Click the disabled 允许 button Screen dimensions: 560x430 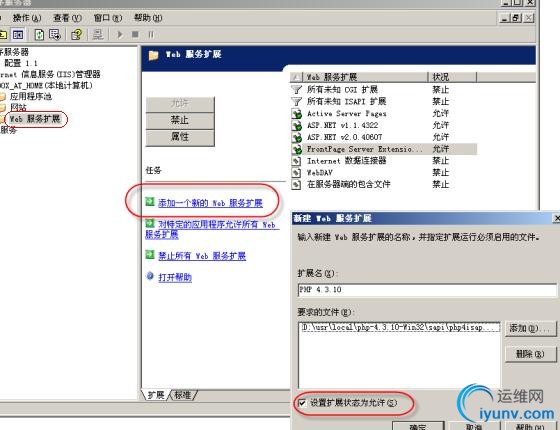[x=180, y=104]
